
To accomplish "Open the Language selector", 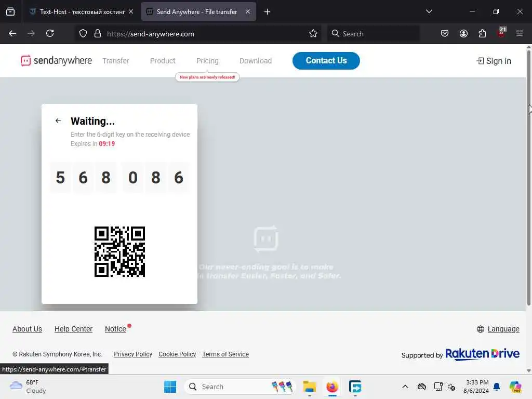I will pyautogui.click(x=503, y=329).
